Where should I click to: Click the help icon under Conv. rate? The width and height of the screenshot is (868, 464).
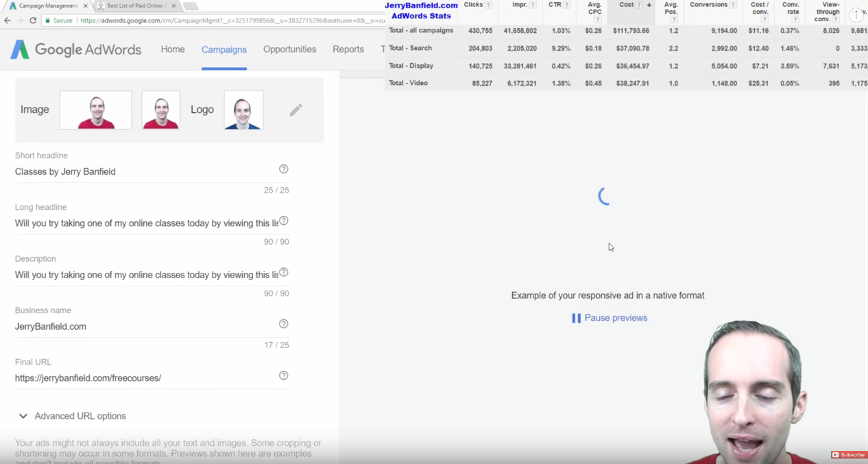[x=795, y=20]
